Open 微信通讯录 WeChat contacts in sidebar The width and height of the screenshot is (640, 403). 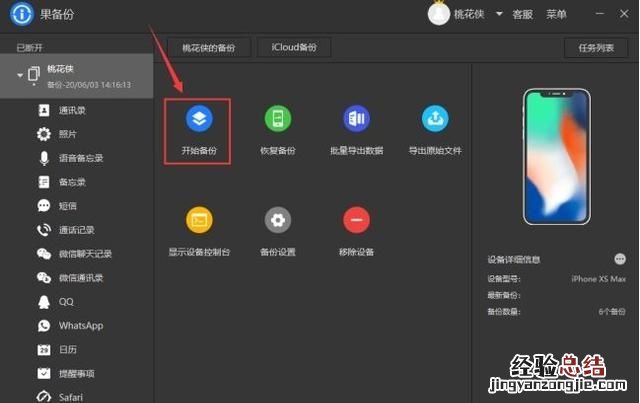[81, 278]
